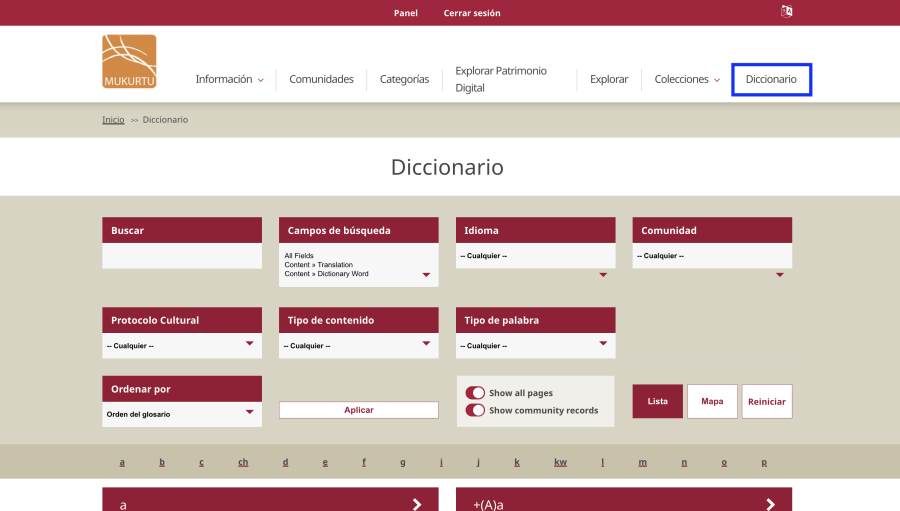The image size is (900, 511).
Task: Open the Tipo de palabra dropdown
Action: tap(536, 346)
